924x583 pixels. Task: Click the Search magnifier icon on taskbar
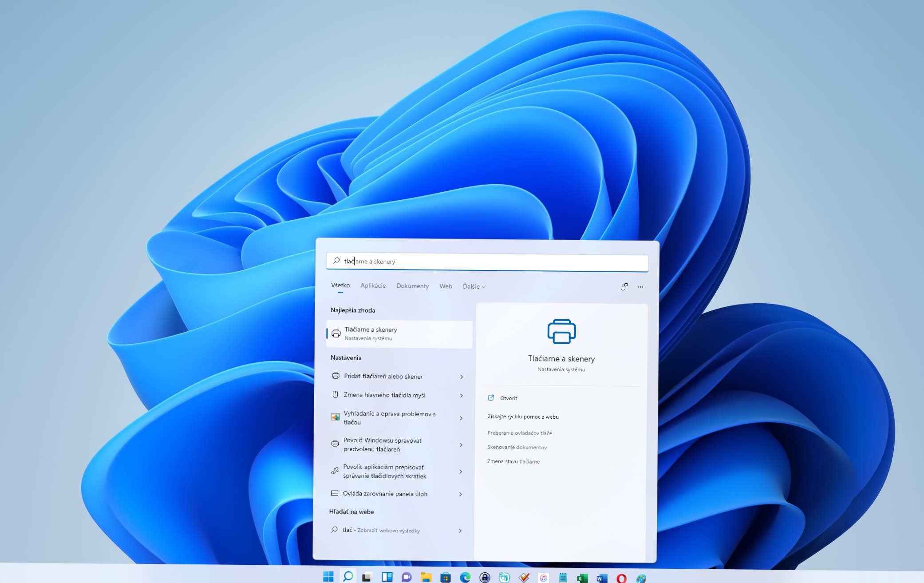[x=348, y=576]
